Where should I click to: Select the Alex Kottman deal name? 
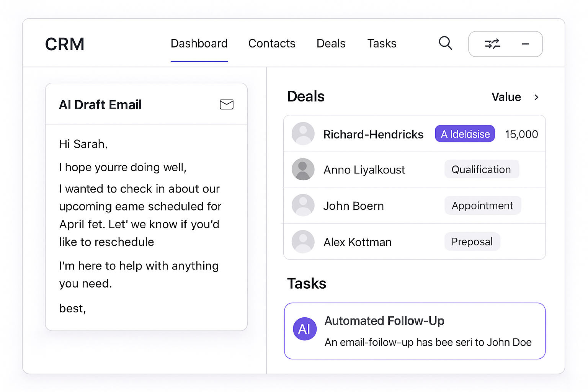[x=358, y=242]
